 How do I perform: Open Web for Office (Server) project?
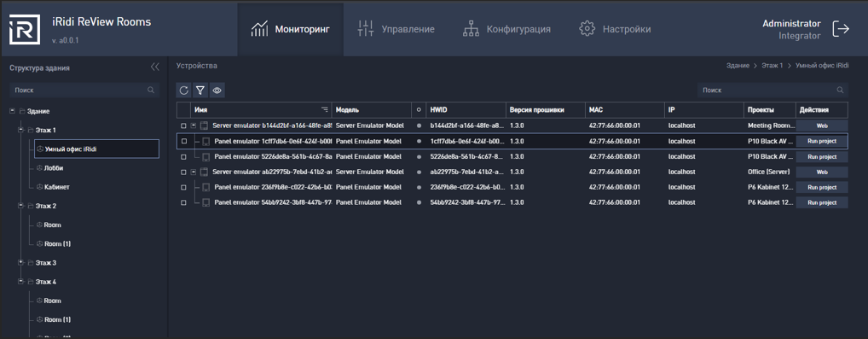click(822, 172)
